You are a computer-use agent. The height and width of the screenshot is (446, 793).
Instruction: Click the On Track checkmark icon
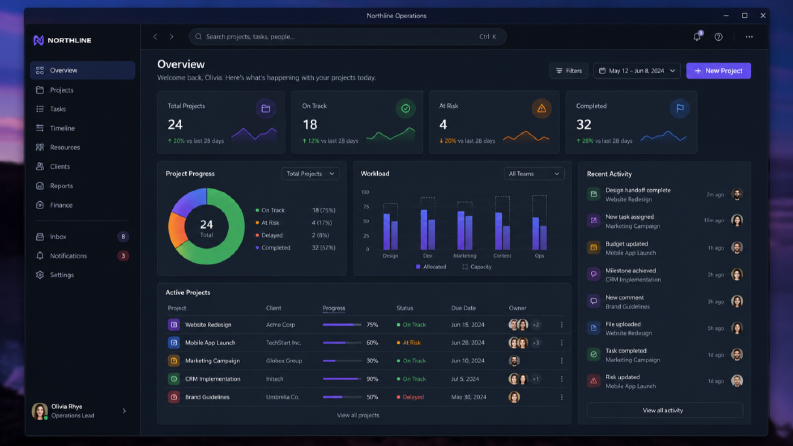pyautogui.click(x=406, y=108)
